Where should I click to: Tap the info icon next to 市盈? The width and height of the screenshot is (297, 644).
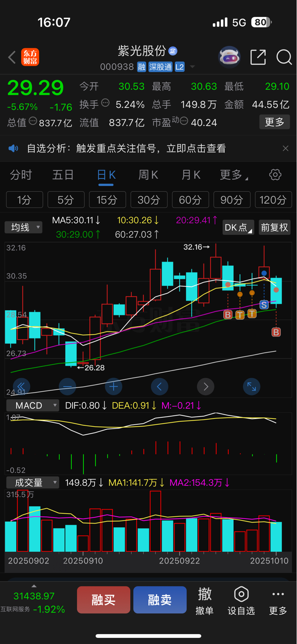184,121
